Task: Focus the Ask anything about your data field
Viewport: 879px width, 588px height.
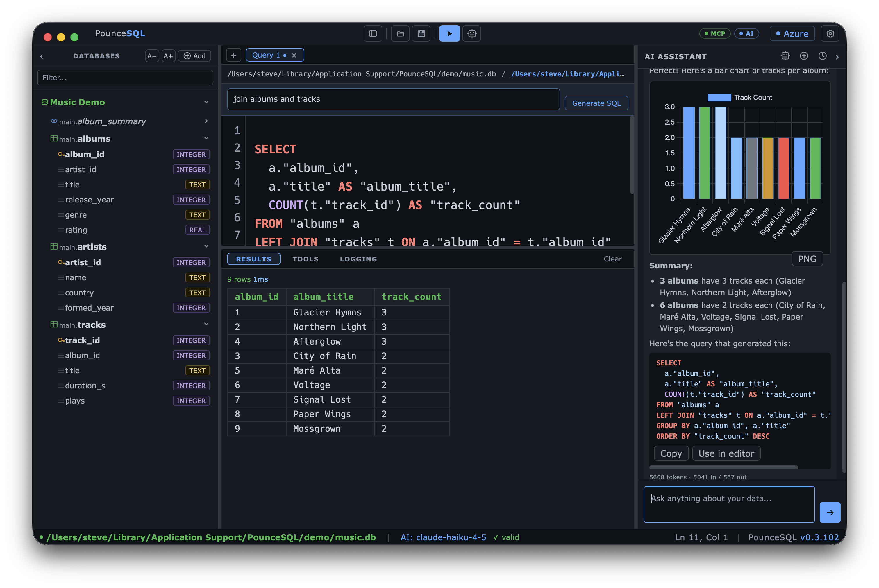Action: tap(729, 504)
